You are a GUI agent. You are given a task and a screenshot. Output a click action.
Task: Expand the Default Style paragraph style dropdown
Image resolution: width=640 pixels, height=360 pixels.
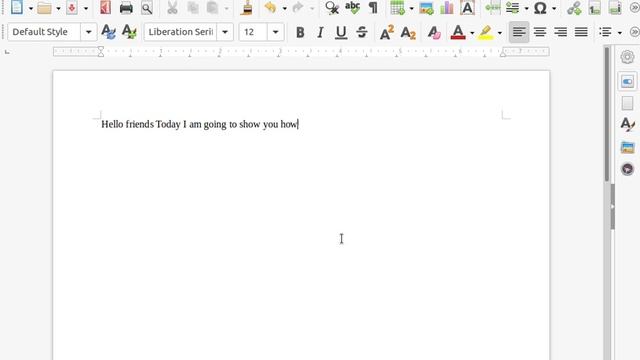(89, 32)
